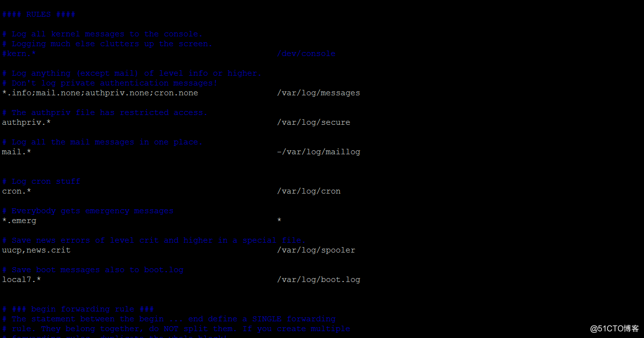
Task: Click the '/var/log/messages' path
Action: (319, 93)
